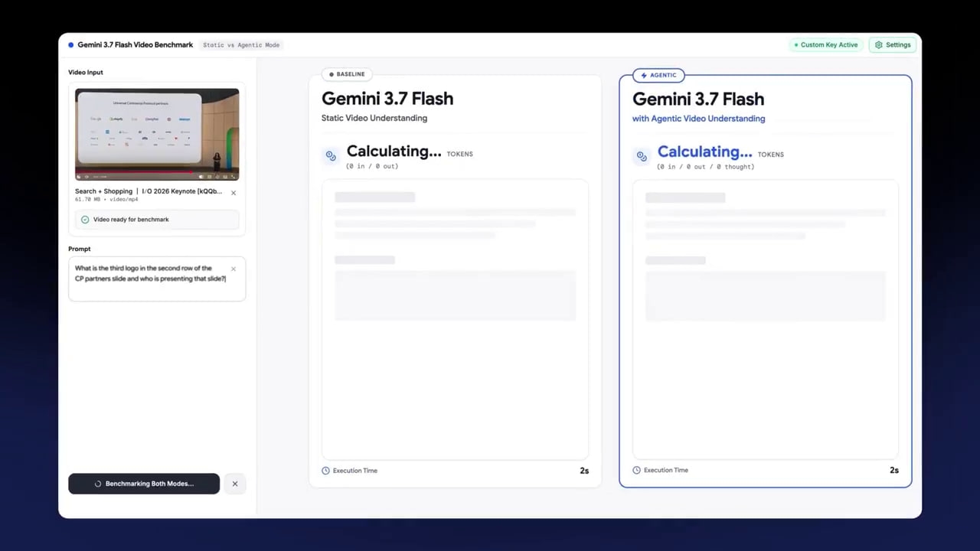
Task: Open the Settings button with gear icon
Action: (x=893, y=45)
